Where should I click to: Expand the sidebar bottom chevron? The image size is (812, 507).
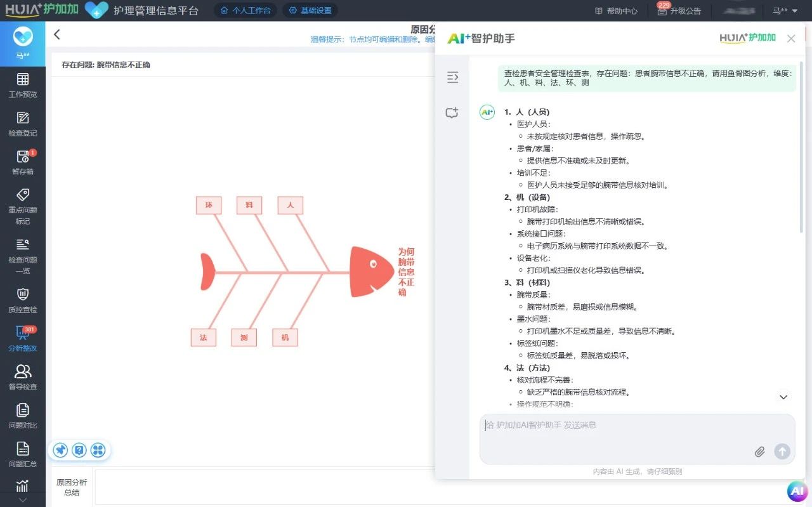coord(23,499)
